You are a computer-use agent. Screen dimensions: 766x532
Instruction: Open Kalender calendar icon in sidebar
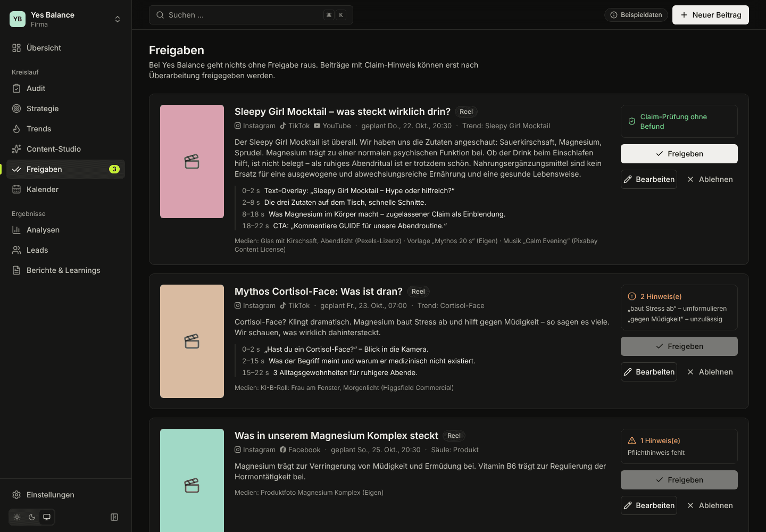[x=16, y=189]
